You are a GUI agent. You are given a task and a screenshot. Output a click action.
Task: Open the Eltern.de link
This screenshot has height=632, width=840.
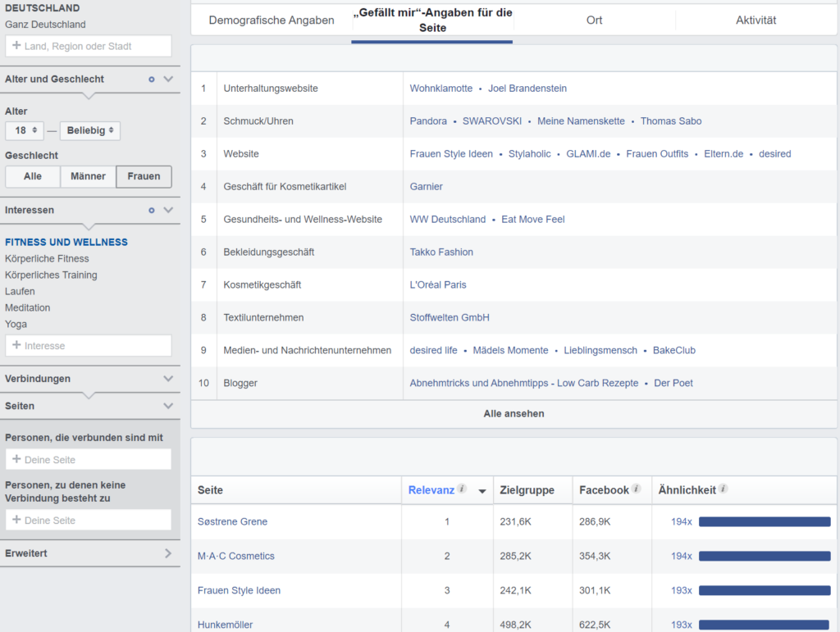(x=724, y=154)
